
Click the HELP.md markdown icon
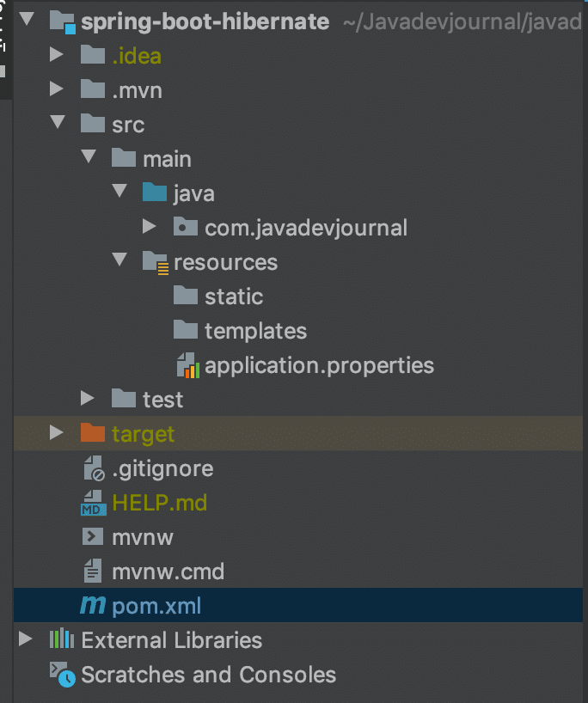point(92,502)
